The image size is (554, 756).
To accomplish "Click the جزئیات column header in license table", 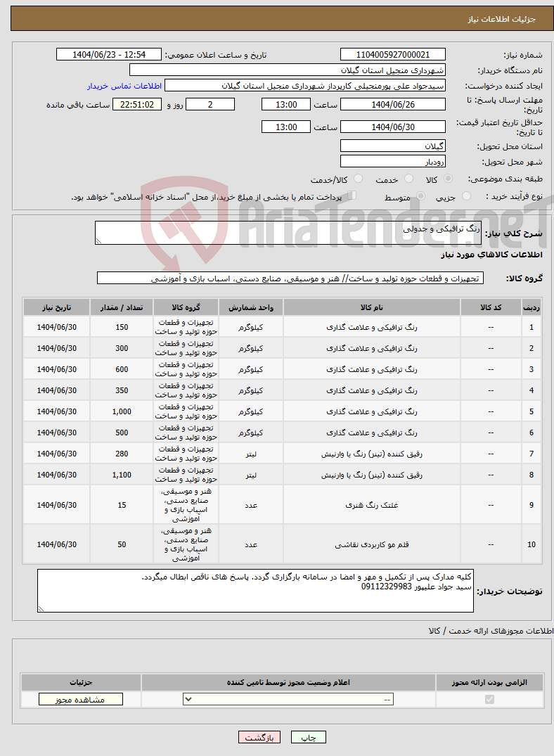I will 81,682.
